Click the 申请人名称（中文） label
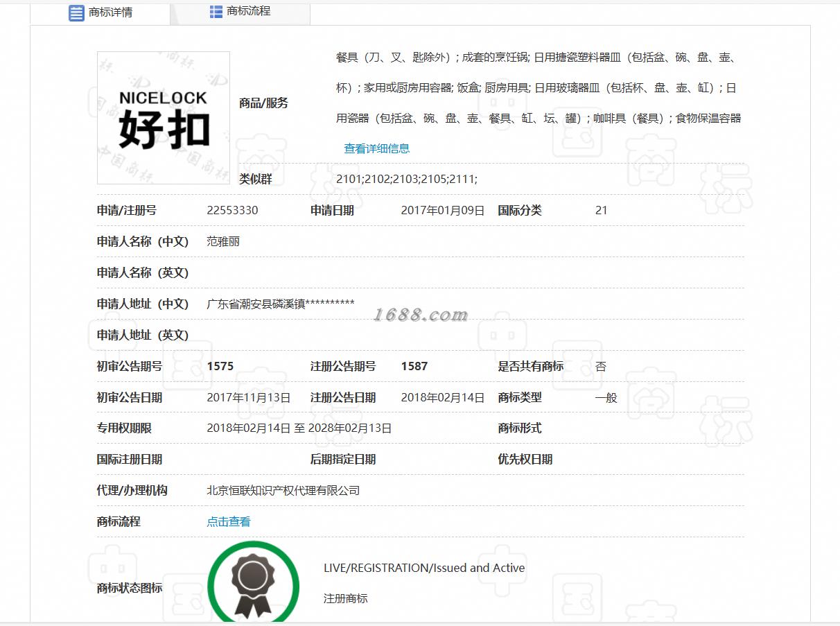The height and width of the screenshot is (626, 840). click(x=143, y=242)
